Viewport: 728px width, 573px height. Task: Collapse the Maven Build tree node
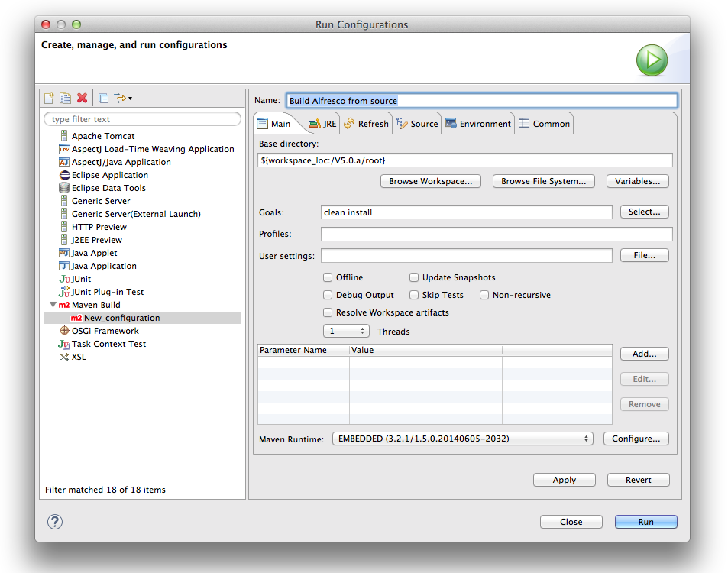click(x=53, y=305)
